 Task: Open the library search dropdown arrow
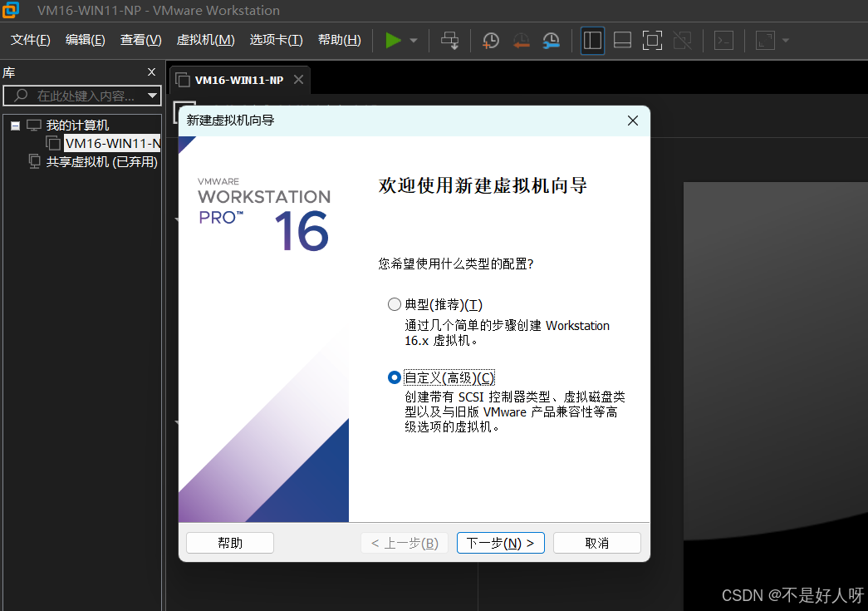point(152,96)
